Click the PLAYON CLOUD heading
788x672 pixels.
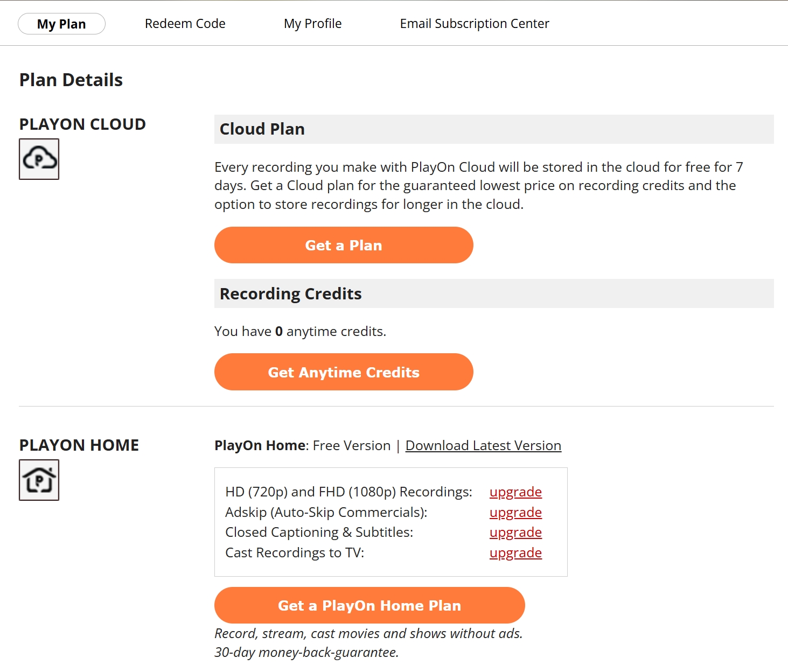pyautogui.click(x=82, y=124)
